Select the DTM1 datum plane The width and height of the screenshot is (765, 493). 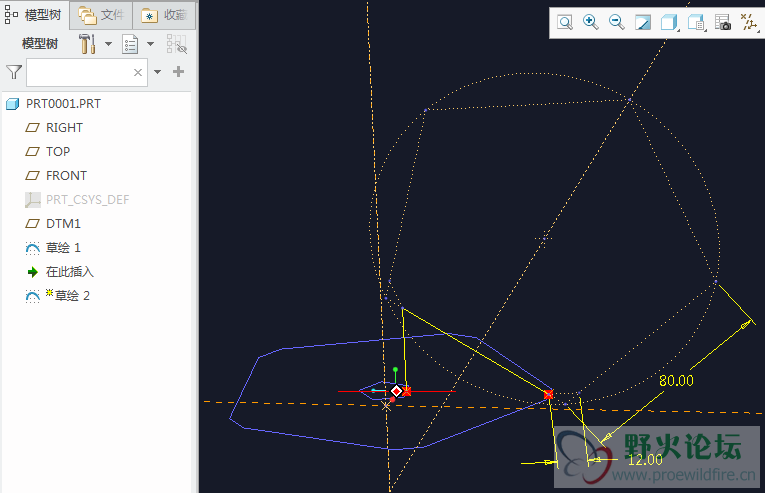pos(63,224)
